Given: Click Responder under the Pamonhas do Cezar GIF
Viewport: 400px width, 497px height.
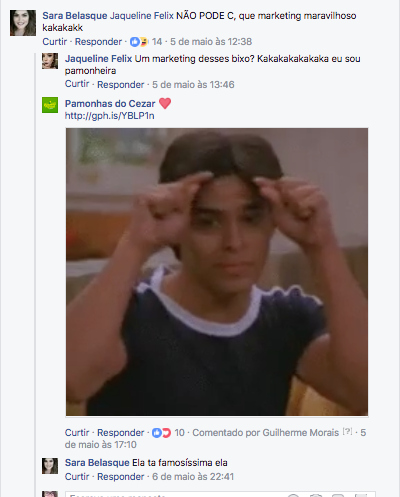Looking at the screenshot, I should (121, 433).
